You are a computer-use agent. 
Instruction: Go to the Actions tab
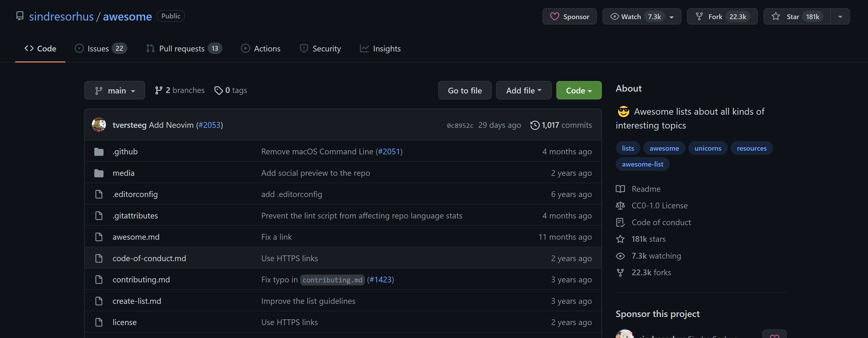[x=260, y=48]
